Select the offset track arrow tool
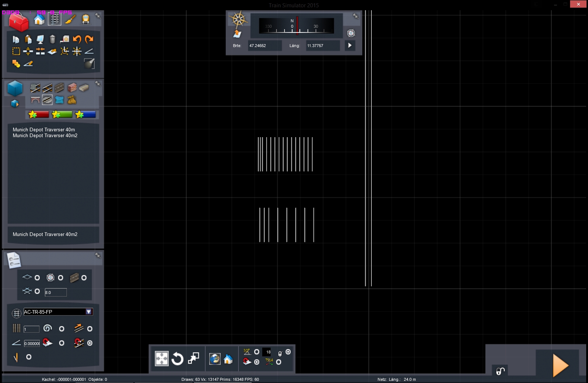 point(52,51)
